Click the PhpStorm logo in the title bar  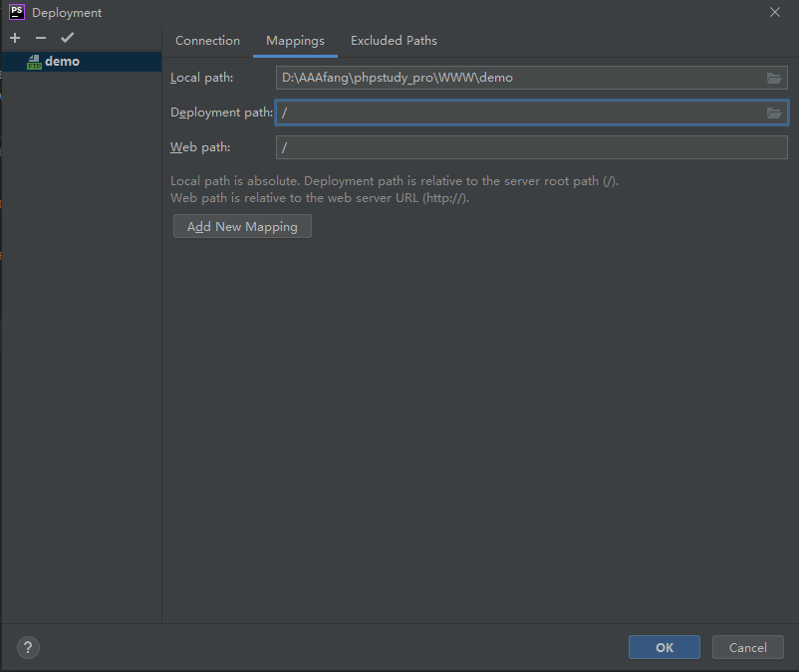click(16, 11)
